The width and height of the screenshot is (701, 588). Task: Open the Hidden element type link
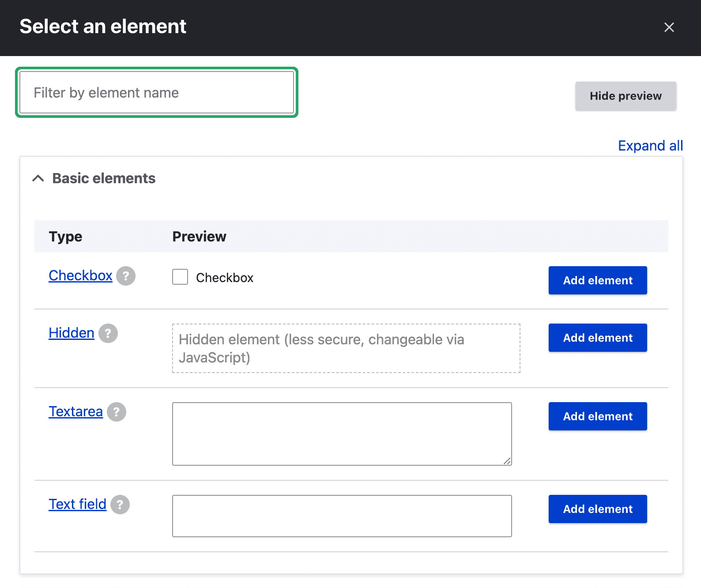pos(72,333)
